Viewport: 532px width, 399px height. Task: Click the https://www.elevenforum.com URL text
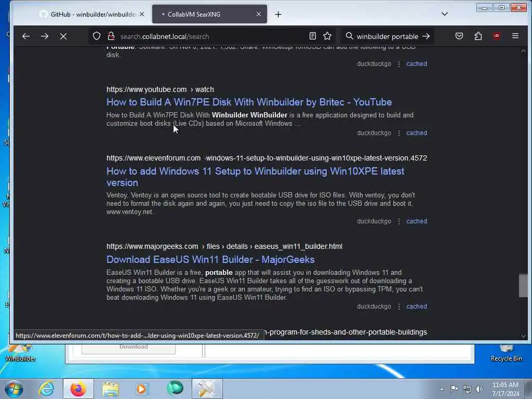[153, 158]
